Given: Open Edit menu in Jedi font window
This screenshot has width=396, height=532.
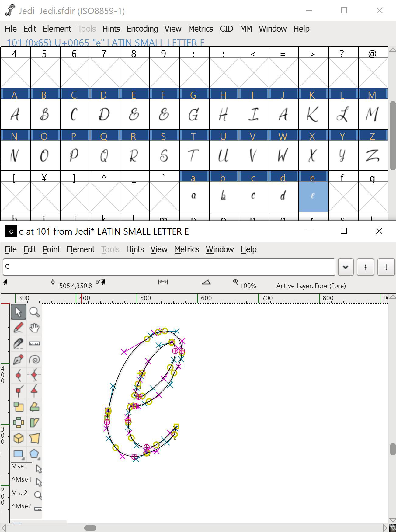Looking at the screenshot, I should tap(30, 29).
